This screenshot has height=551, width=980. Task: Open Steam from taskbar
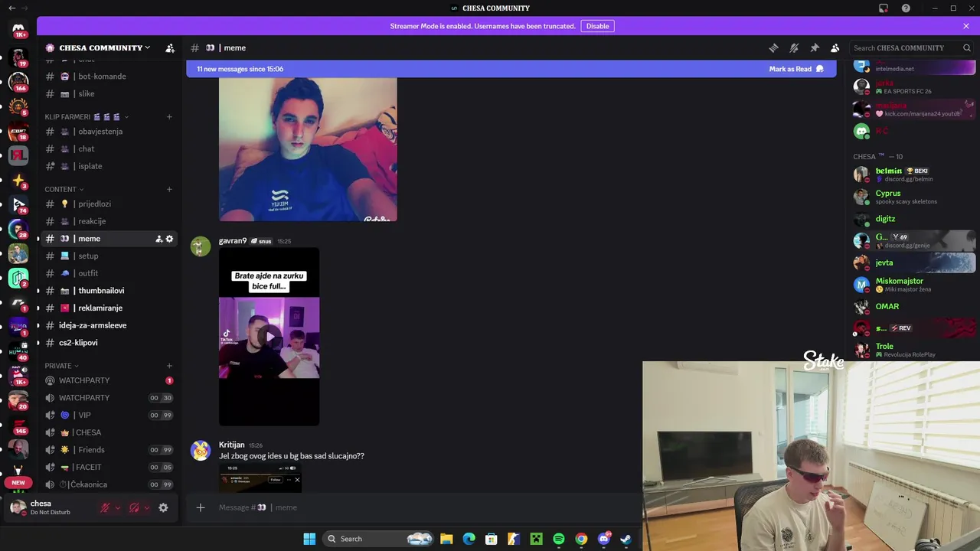(x=626, y=539)
